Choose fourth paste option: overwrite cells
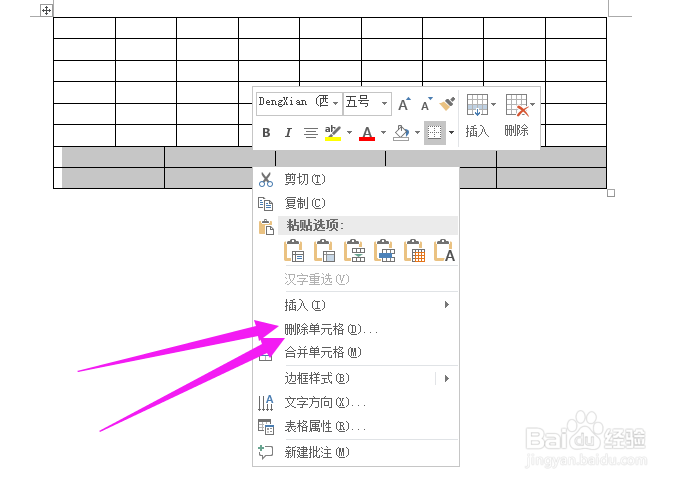Image resolution: width=685 pixels, height=484 pixels. click(x=384, y=251)
